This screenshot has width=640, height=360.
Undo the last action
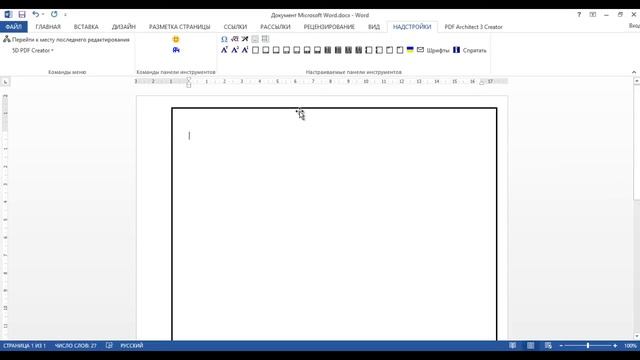point(36,14)
